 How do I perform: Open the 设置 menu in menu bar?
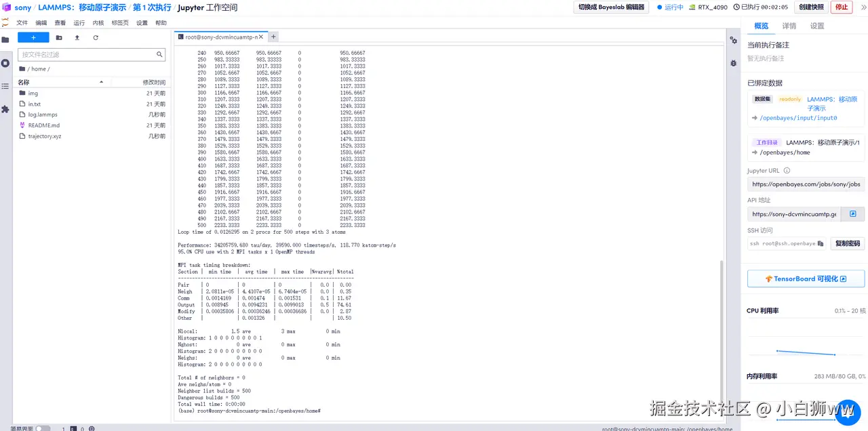point(142,22)
